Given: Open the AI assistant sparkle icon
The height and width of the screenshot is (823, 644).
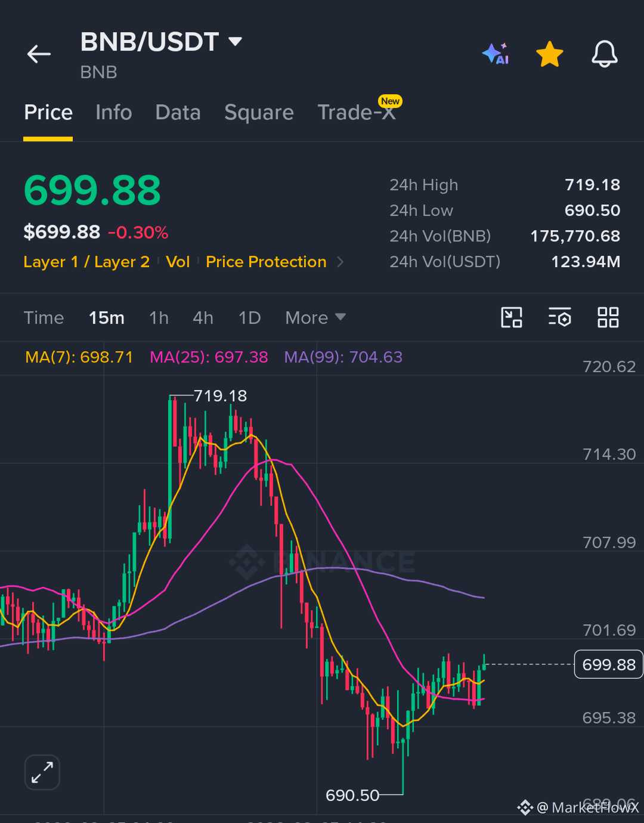Looking at the screenshot, I should click(x=496, y=54).
